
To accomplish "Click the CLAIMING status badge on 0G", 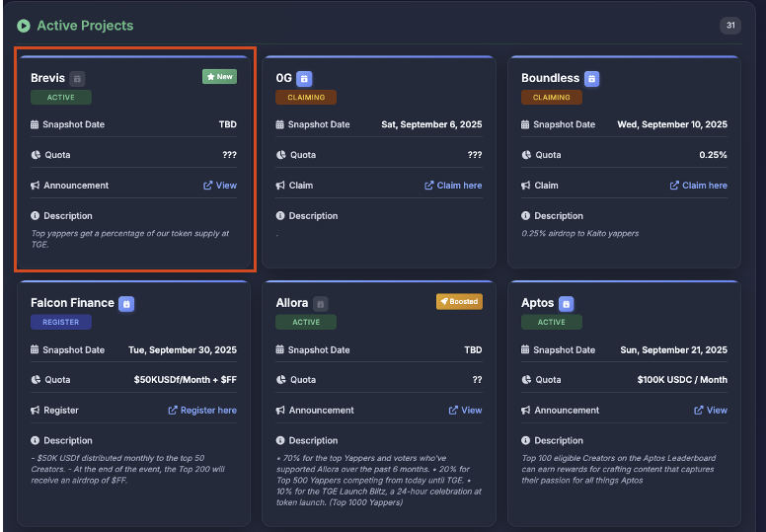I will pyautogui.click(x=306, y=97).
